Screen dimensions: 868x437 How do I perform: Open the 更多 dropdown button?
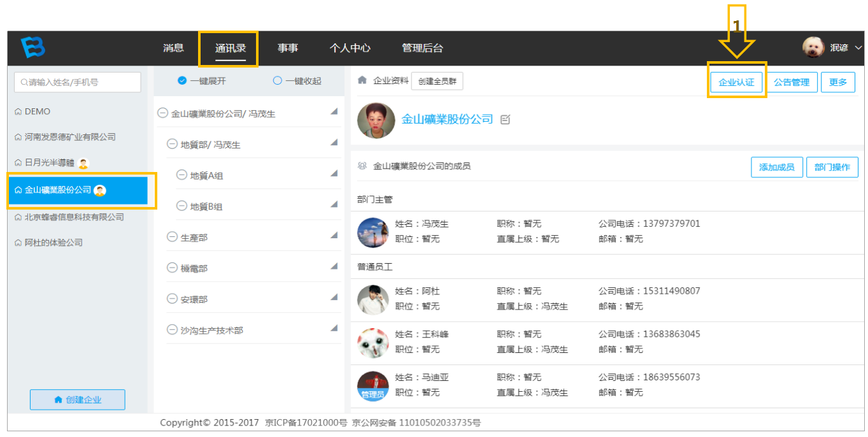[x=838, y=82]
